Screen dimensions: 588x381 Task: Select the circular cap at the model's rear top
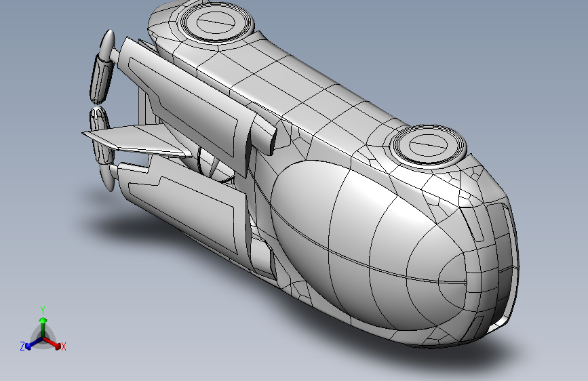click(x=215, y=22)
